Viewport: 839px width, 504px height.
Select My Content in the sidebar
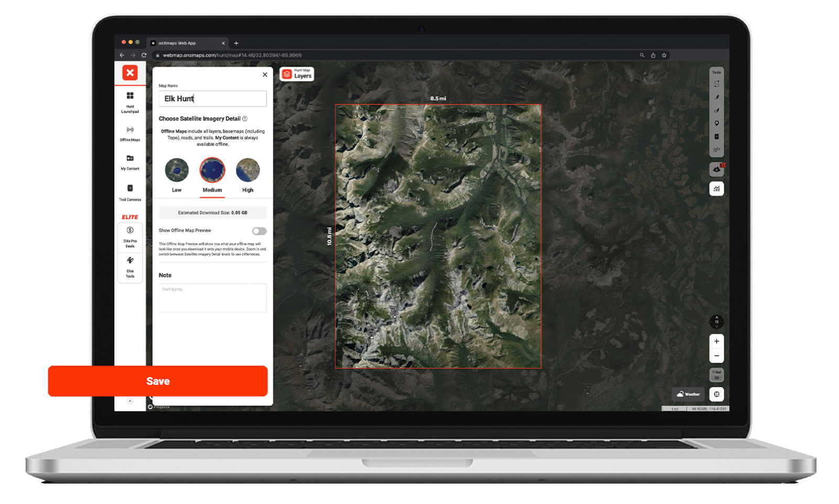130,161
